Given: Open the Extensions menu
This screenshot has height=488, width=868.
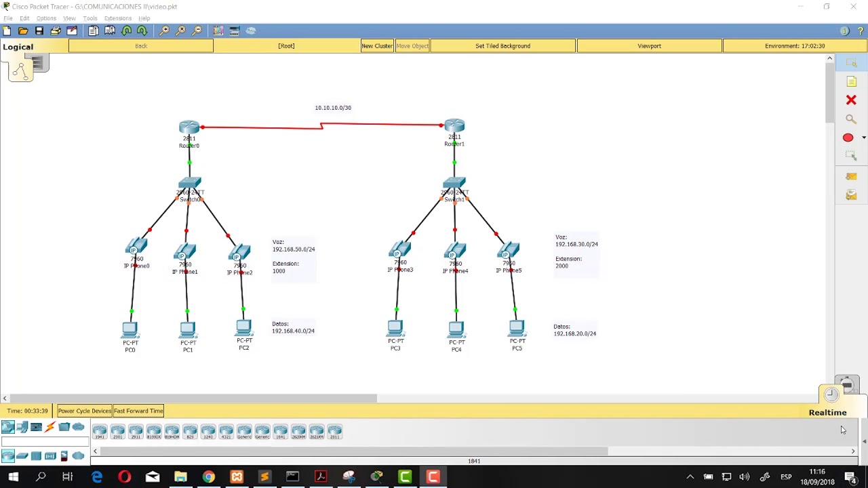Looking at the screenshot, I should click(118, 18).
